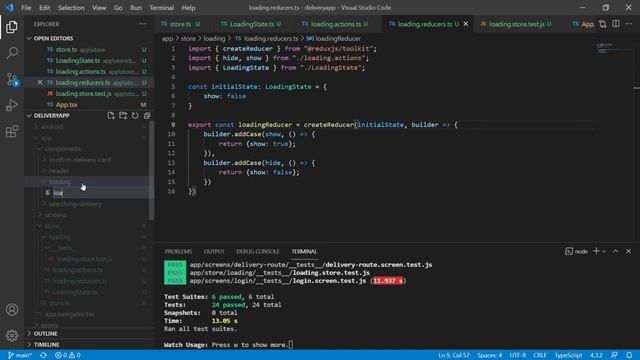Screen dimensions: 640x360
Task: Change encoding via UTF-8 indicator
Action: [518, 355]
